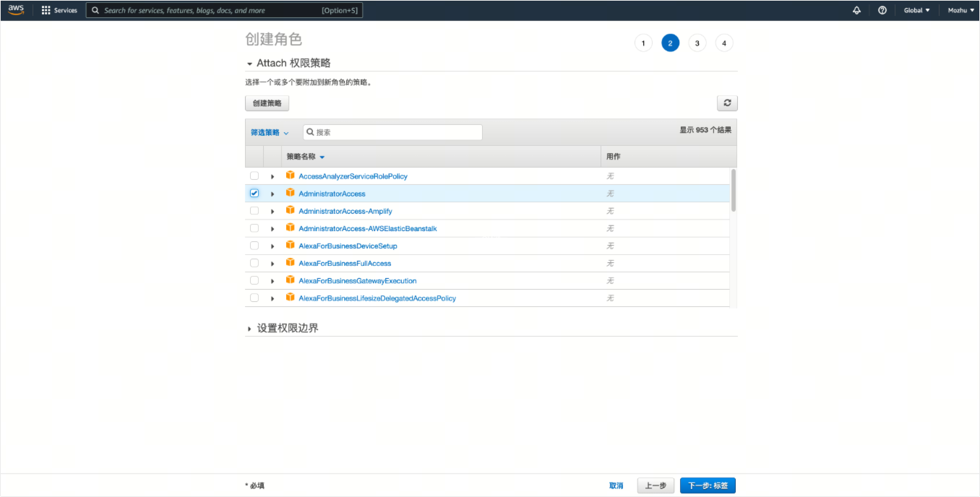This screenshot has height=497, width=980.
Task: Open the 筛选策略 filter dropdown
Action: tap(270, 132)
